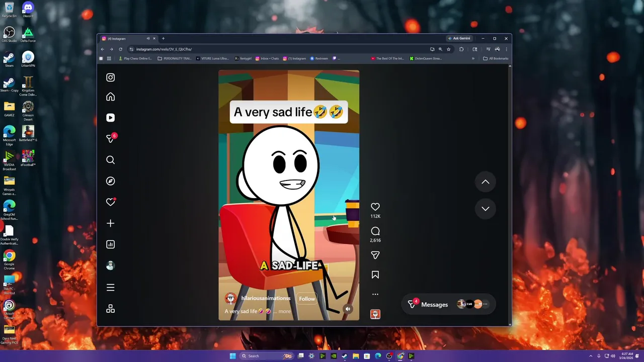Close the Instagram browser tab
Viewport: 644px width, 362px height.
coord(154,39)
